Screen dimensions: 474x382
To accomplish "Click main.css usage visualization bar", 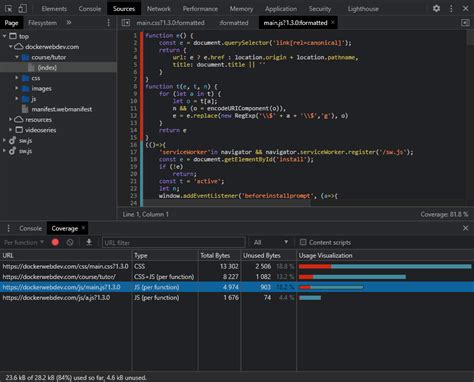I will pyautogui.click(x=385, y=266).
